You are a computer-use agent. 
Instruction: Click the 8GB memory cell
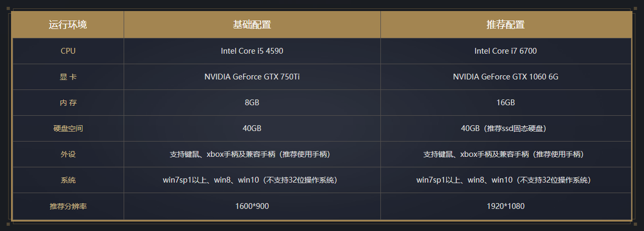pyautogui.click(x=252, y=103)
